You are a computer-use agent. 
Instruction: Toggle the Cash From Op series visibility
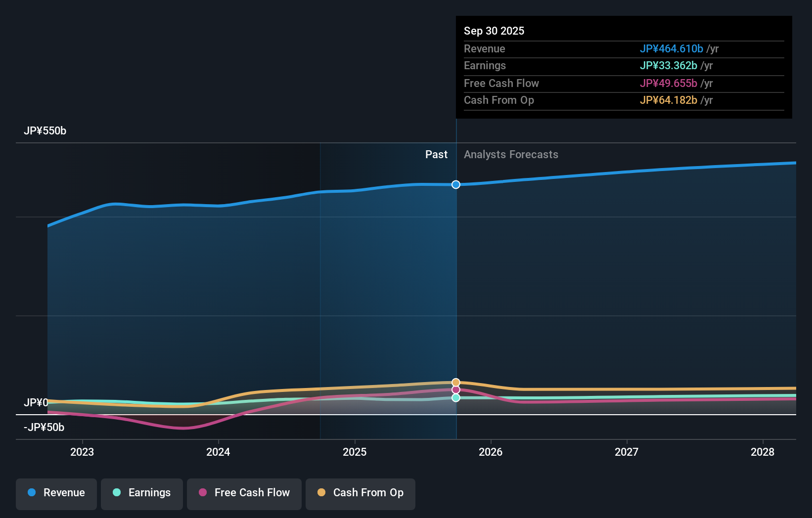(360, 494)
